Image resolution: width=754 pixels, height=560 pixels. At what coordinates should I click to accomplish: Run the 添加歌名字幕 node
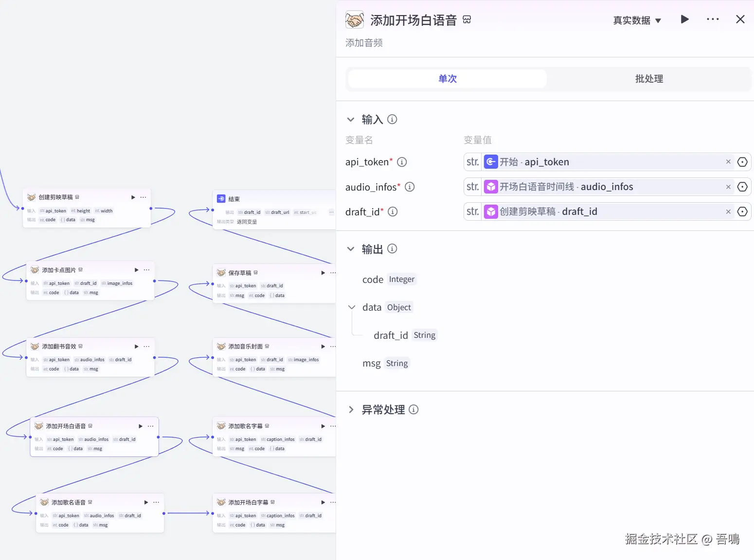tap(323, 426)
